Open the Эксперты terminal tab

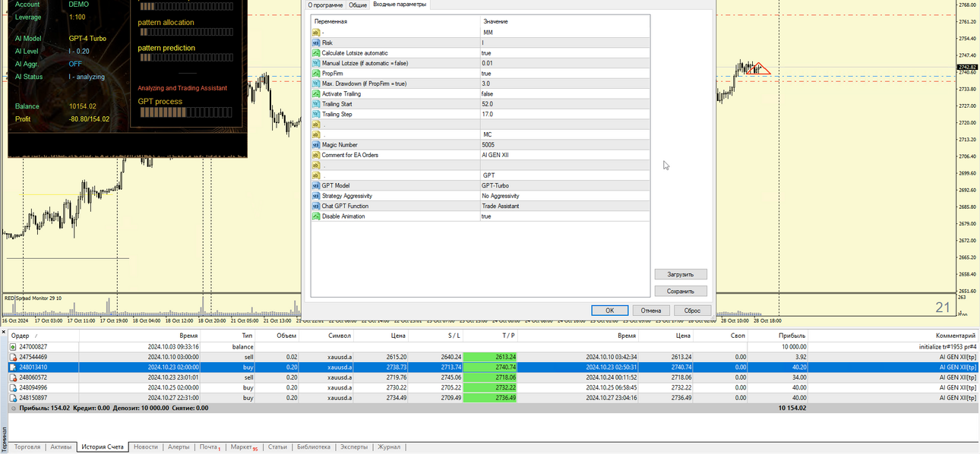pos(354,447)
